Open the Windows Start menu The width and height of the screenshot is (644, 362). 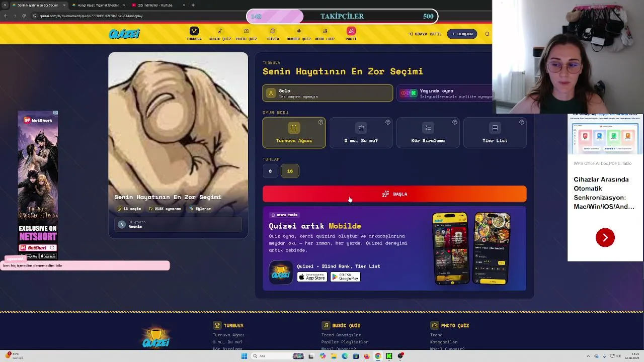(244, 356)
